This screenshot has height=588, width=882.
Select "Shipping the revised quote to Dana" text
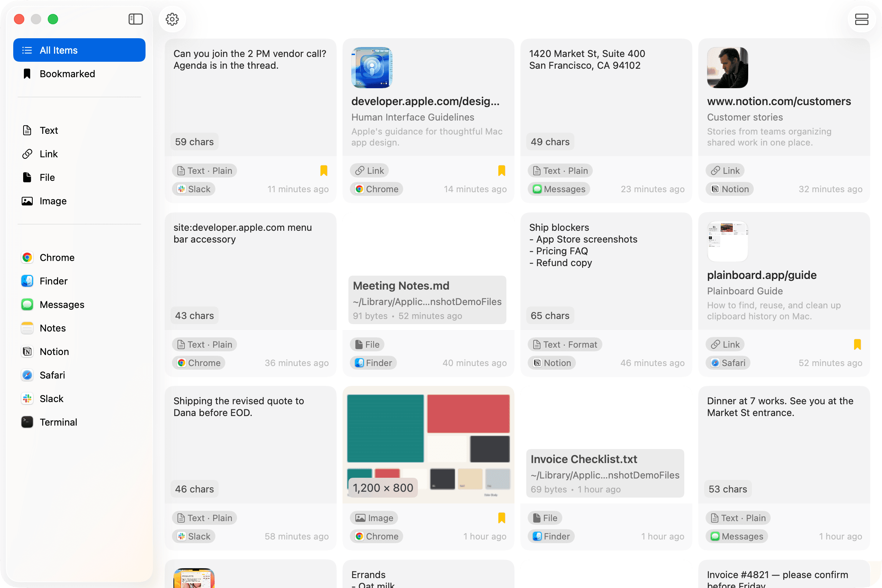pyautogui.click(x=239, y=406)
